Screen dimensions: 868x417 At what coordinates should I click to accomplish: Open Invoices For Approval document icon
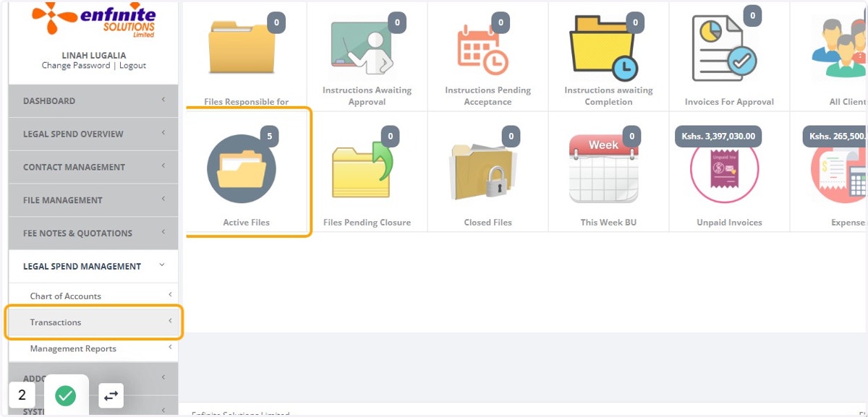724,48
